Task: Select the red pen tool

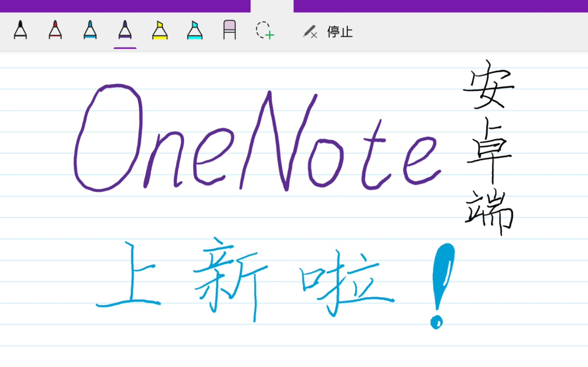Action: pyautogui.click(x=55, y=30)
